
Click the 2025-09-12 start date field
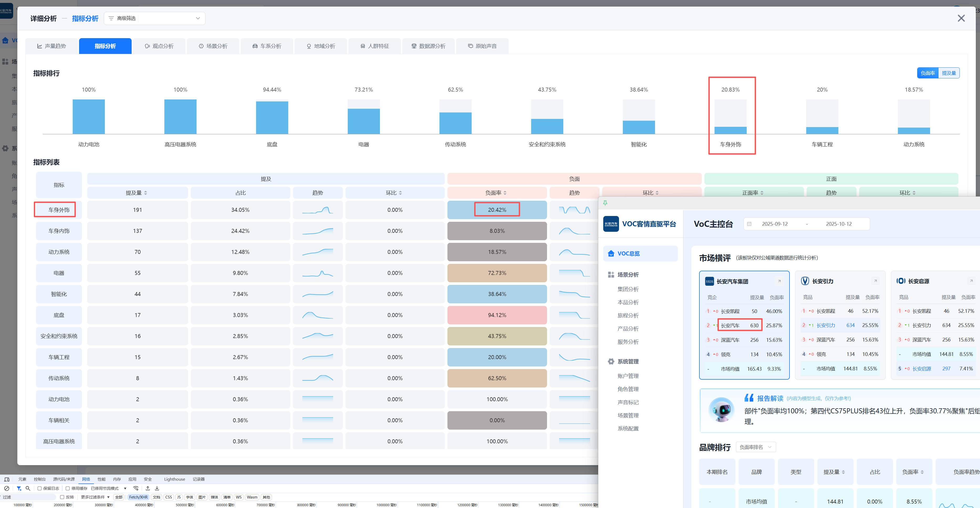(x=775, y=224)
